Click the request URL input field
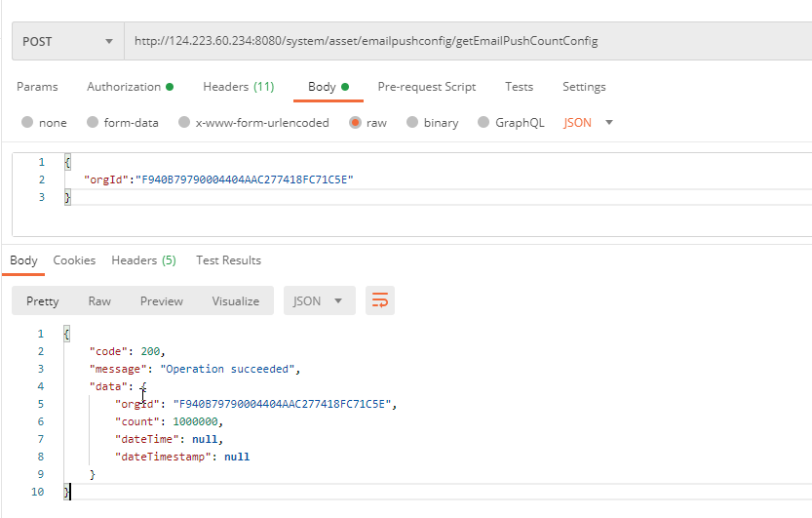Image resolution: width=812 pixels, height=518 pixels. 468,41
